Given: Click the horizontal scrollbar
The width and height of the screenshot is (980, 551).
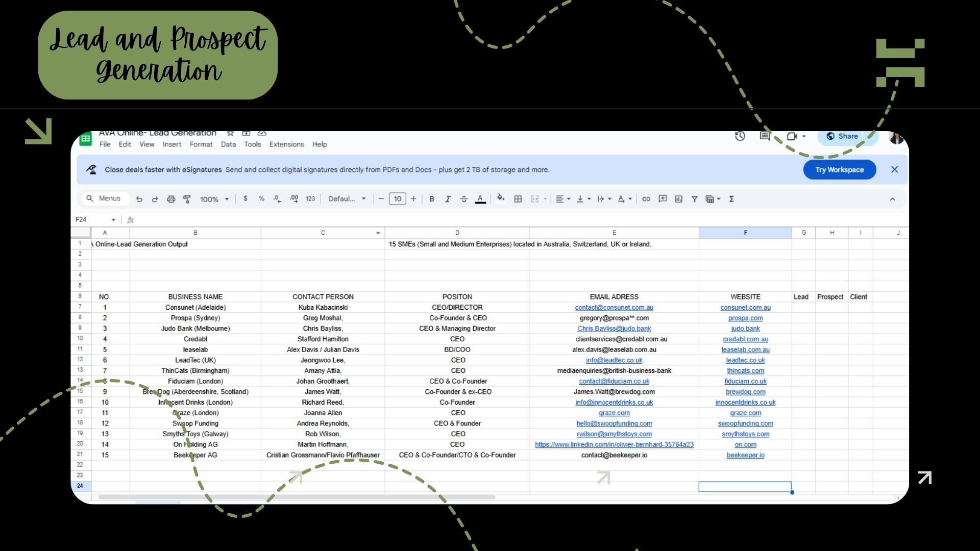Looking at the screenshot, I should [297, 497].
